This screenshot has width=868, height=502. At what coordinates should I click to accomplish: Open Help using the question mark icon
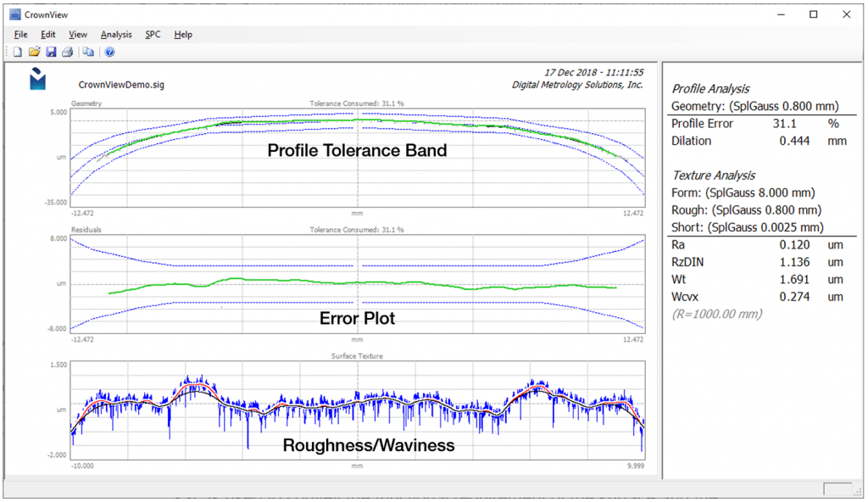click(x=109, y=52)
